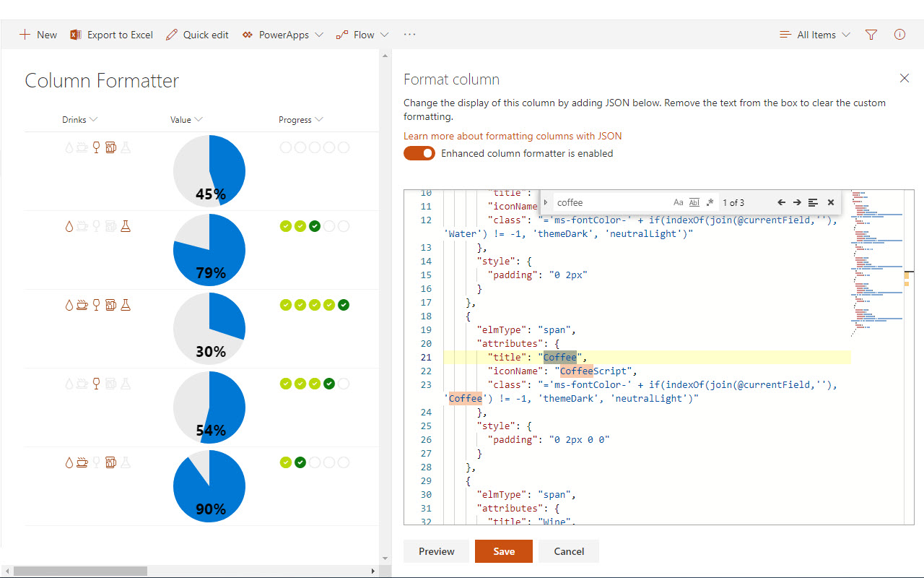Open the All Items view dropdown
The height and width of the screenshot is (578, 924).
[815, 35]
